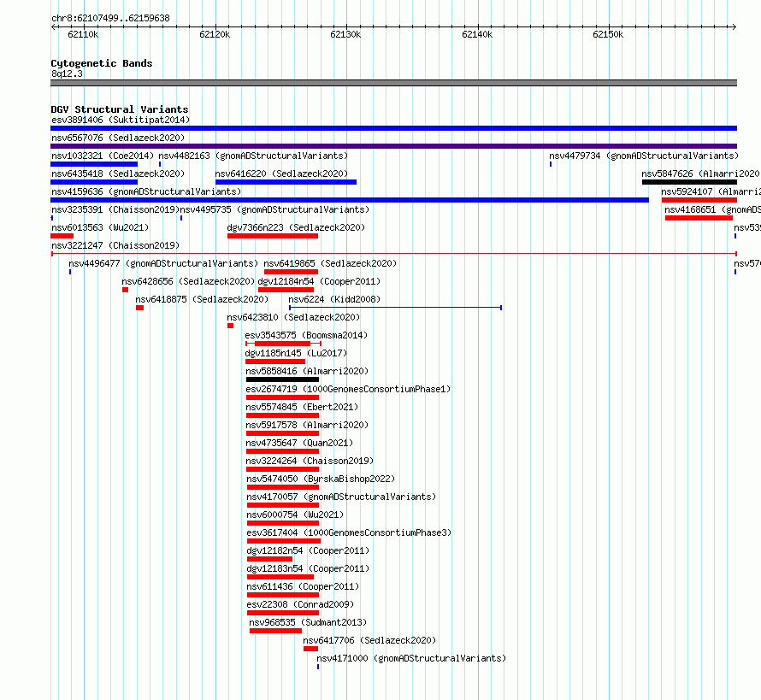This screenshot has height=700, width=761.
Task: Click the blue bar under esv3891406
Action: click(x=393, y=128)
